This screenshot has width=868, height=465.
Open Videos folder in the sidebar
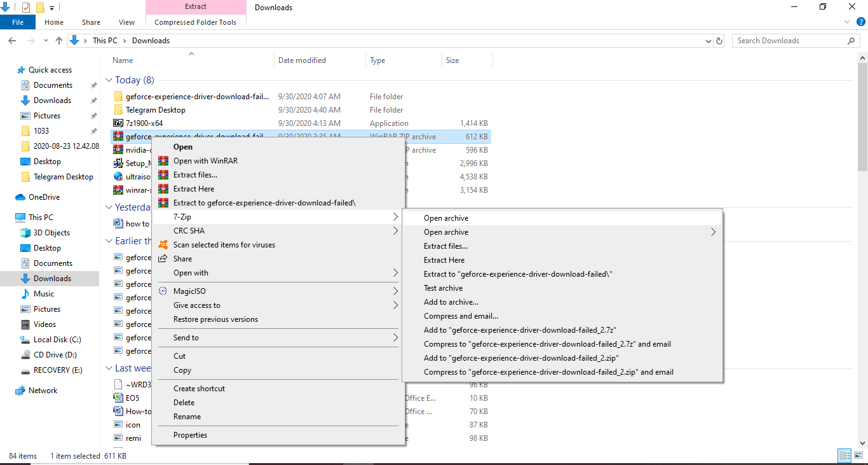pos(44,324)
